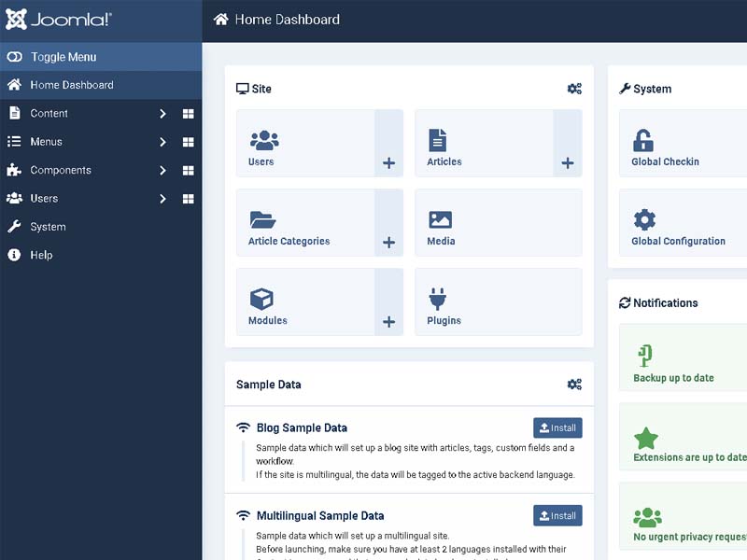Select Components in the sidebar
Image resolution: width=747 pixels, height=560 pixels.
(x=61, y=170)
